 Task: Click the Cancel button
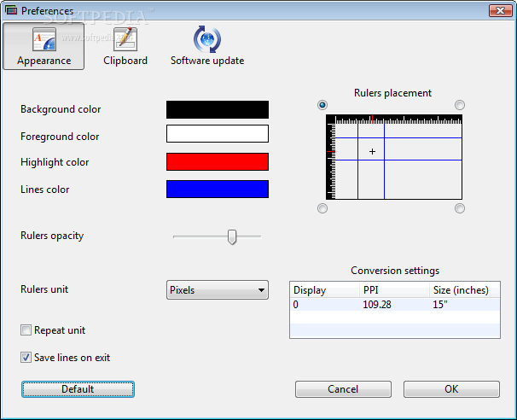(x=343, y=389)
